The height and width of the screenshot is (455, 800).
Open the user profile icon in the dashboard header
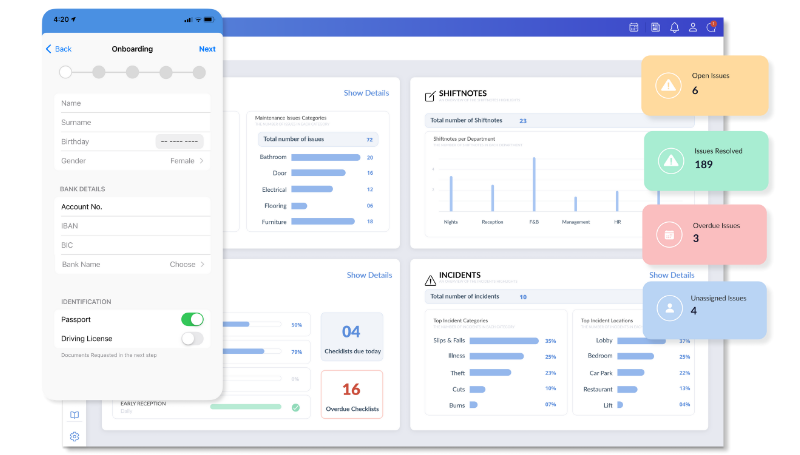pyautogui.click(x=693, y=28)
